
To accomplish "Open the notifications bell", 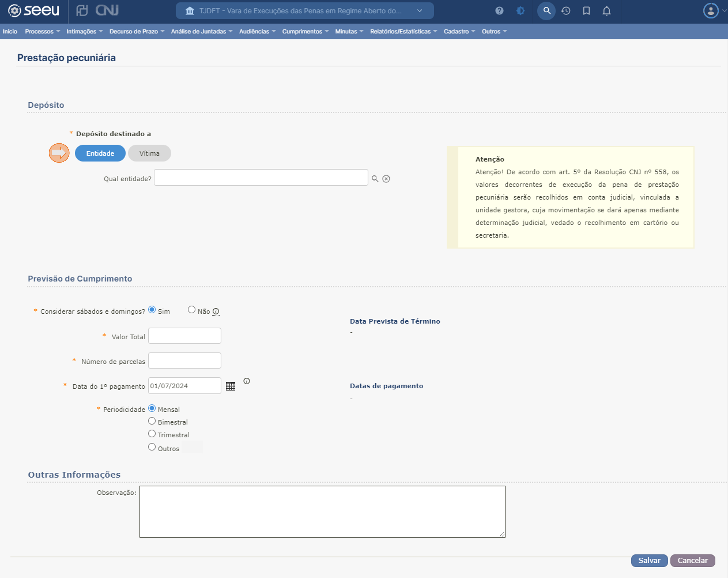I will click(x=606, y=11).
